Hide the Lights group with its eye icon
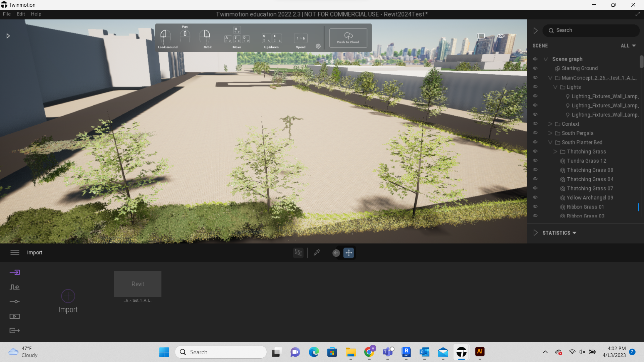The height and width of the screenshot is (362, 644). pos(535,86)
